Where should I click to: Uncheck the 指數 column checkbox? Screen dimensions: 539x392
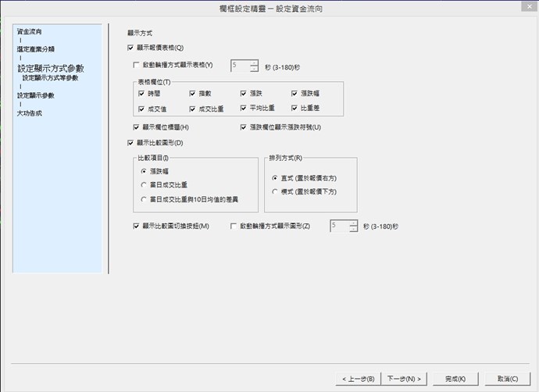[x=192, y=94]
